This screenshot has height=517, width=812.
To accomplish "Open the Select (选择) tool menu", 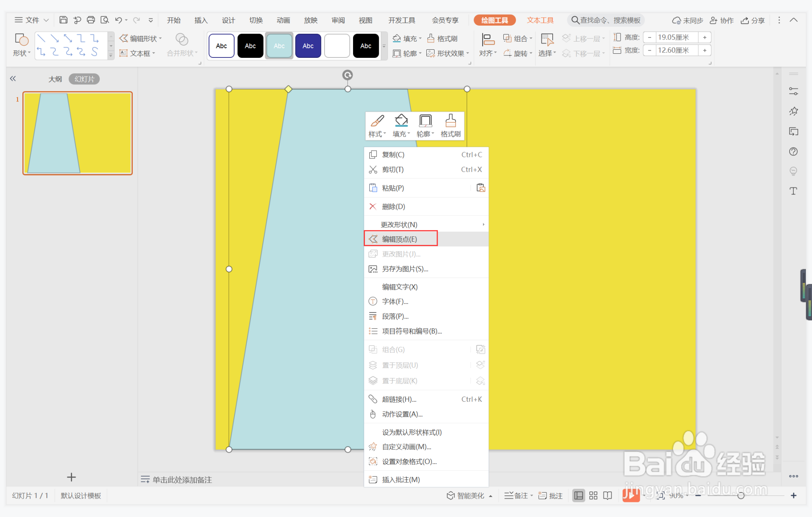I will click(x=547, y=45).
